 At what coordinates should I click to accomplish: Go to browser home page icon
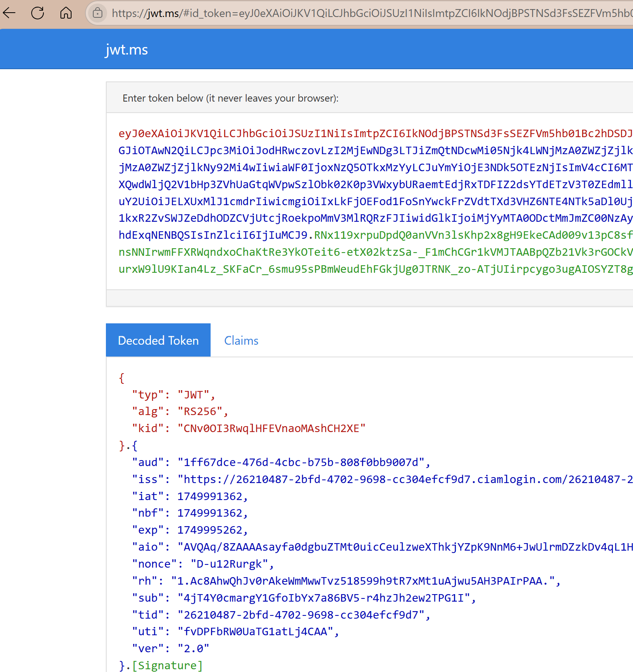click(x=66, y=13)
